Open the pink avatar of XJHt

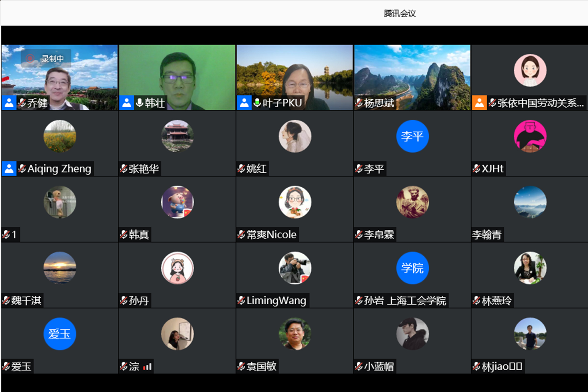530,136
